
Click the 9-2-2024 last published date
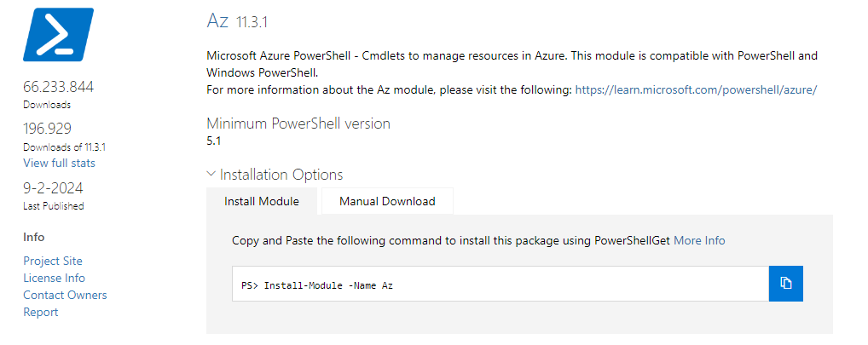coord(53,188)
